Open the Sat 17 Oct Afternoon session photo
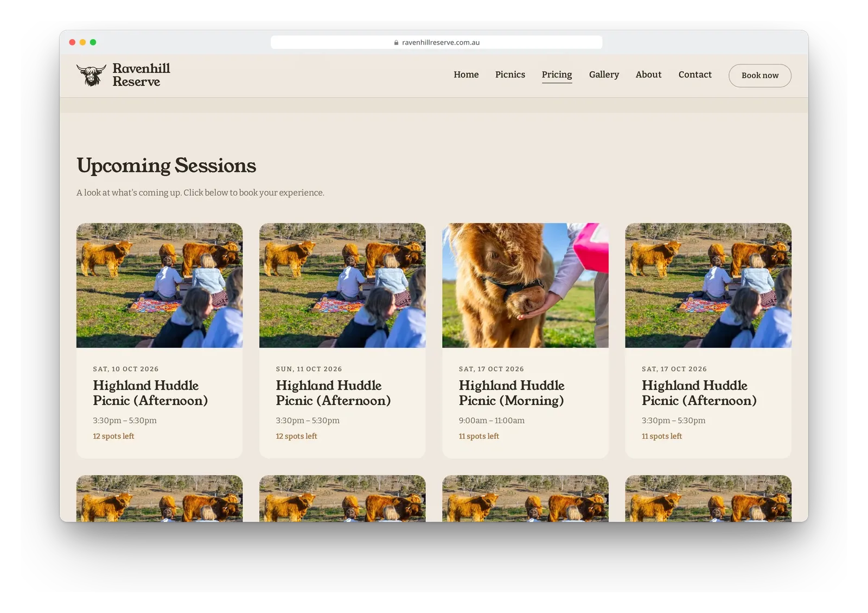Screen dimensions: 868x613 (708, 285)
